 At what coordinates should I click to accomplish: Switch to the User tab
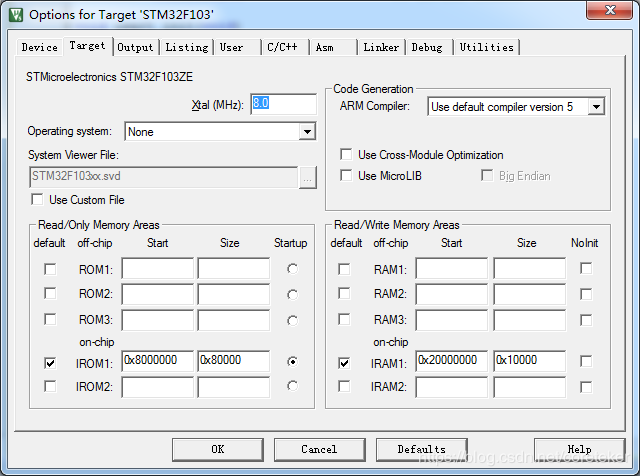(x=237, y=47)
